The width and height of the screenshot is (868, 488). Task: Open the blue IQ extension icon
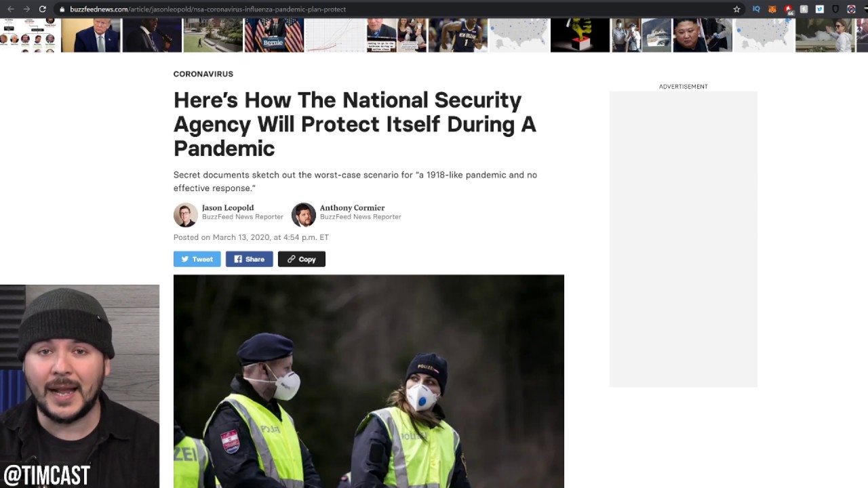[756, 9]
